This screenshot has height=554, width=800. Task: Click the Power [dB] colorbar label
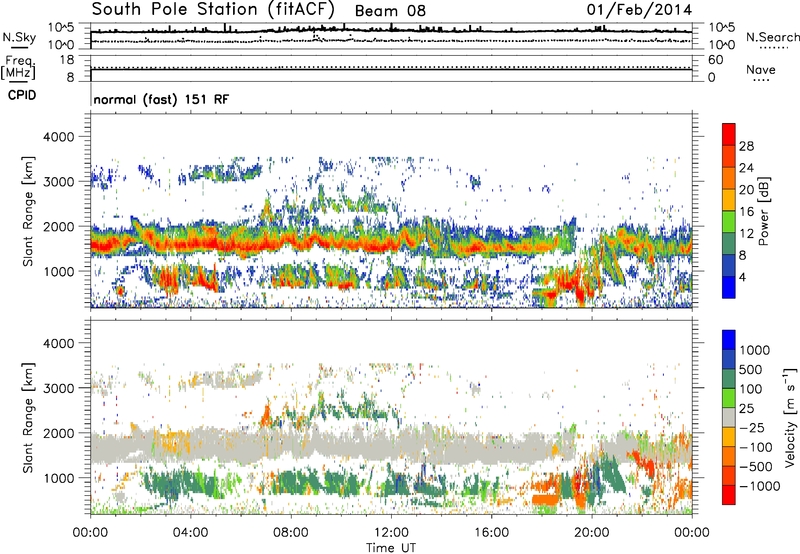click(x=764, y=211)
